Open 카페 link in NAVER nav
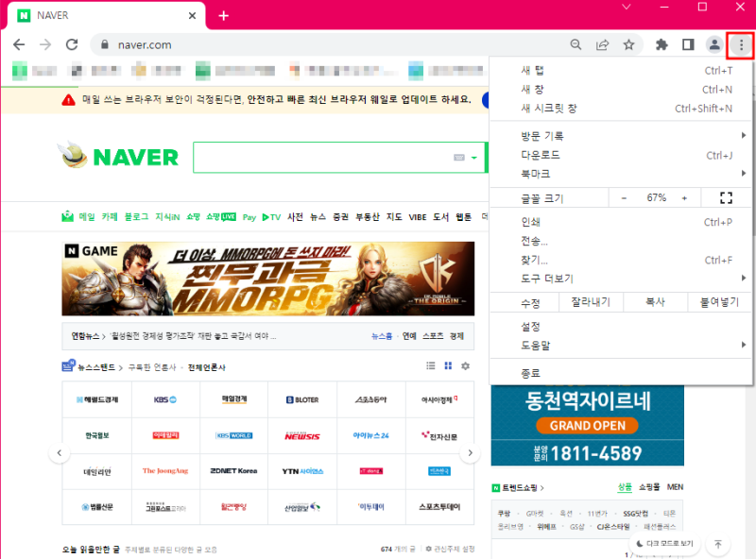The width and height of the screenshot is (756, 559). click(x=110, y=217)
